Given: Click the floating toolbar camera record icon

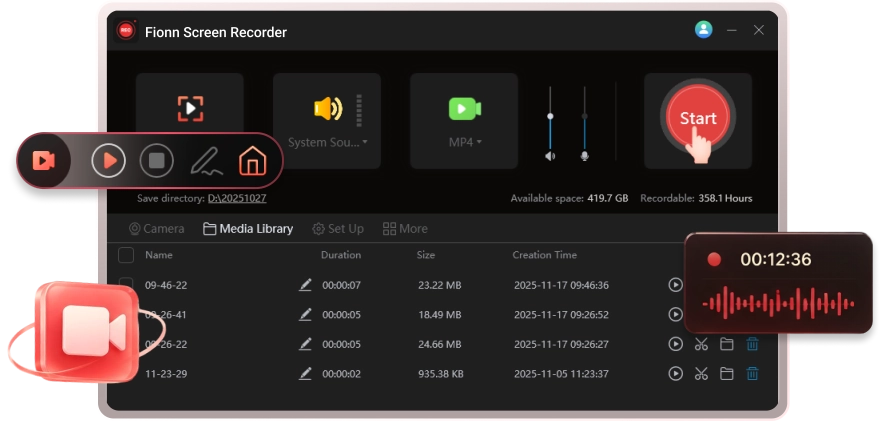Looking at the screenshot, I should (x=43, y=161).
